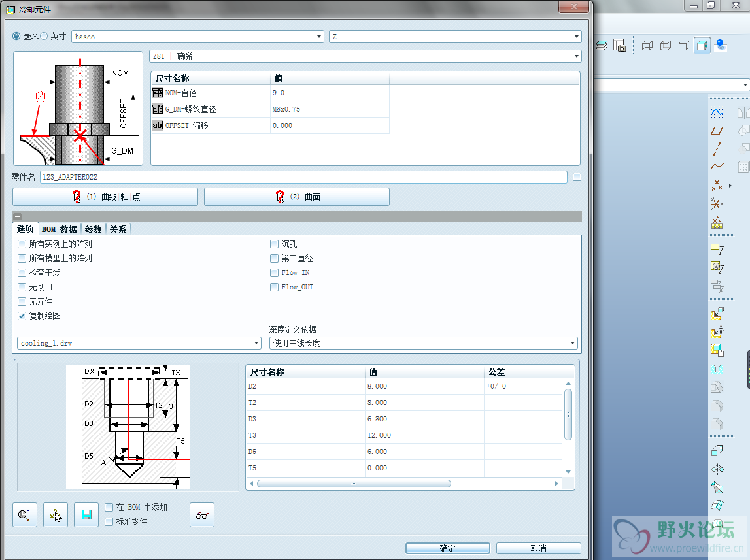Switch to the 参数 tab
The width and height of the screenshot is (750, 560).
(94, 229)
